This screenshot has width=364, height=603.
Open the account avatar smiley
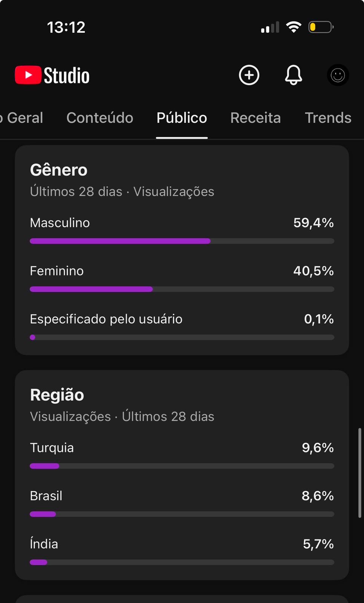tap(338, 75)
